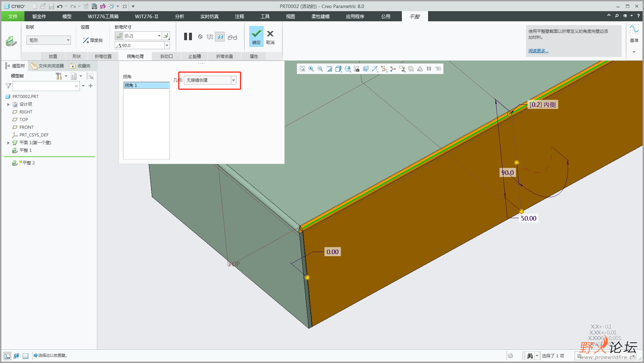
Task: Click the 取消 cancel button
Action: click(270, 37)
